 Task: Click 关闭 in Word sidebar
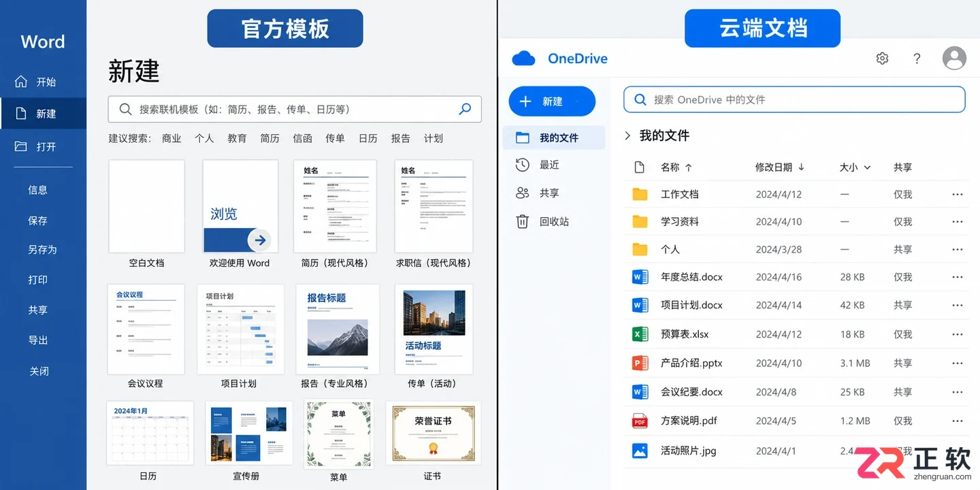(x=39, y=371)
